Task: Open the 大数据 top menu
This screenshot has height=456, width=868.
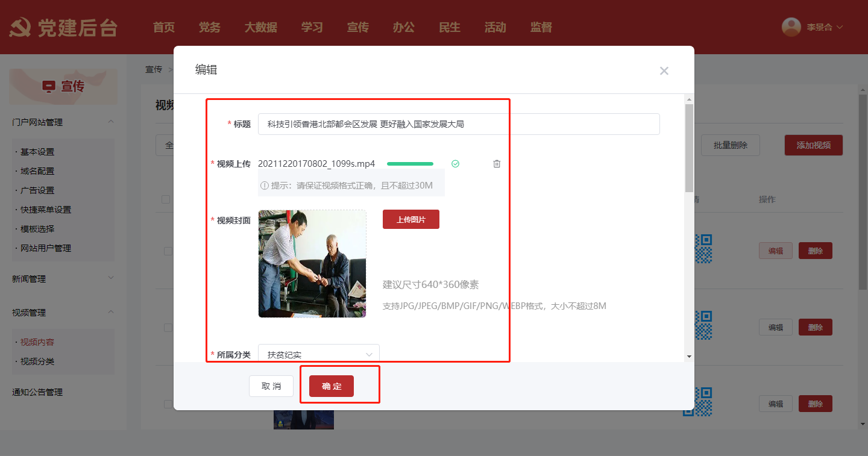Action: click(x=260, y=27)
